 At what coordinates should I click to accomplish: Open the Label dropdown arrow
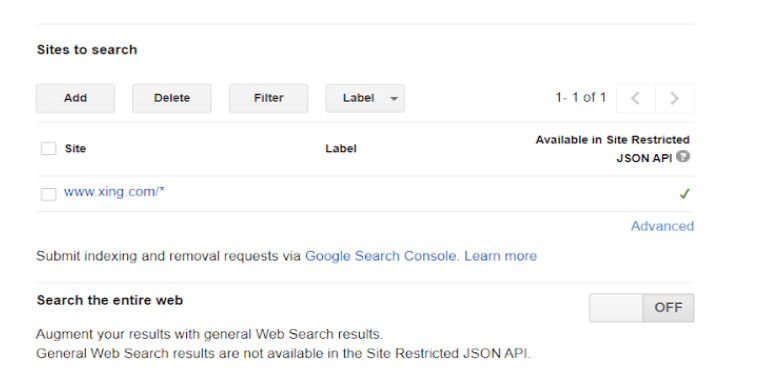coord(394,98)
